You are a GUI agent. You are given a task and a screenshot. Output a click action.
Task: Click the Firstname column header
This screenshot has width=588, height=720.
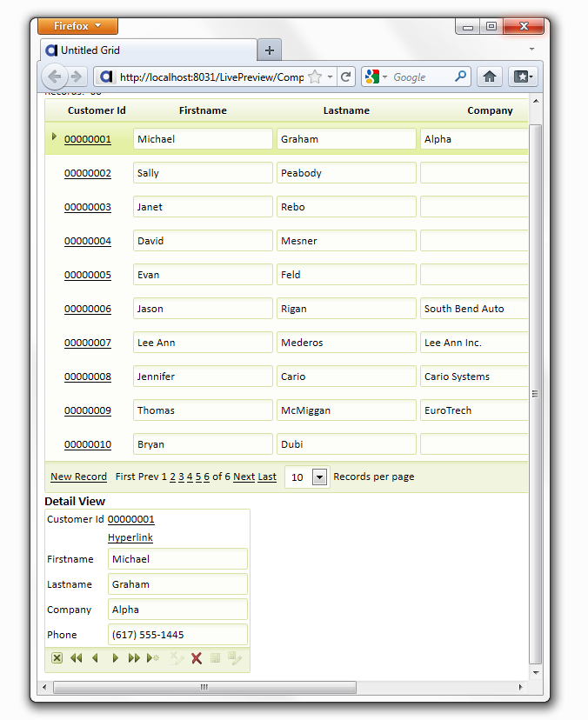[x=203, y=110]
